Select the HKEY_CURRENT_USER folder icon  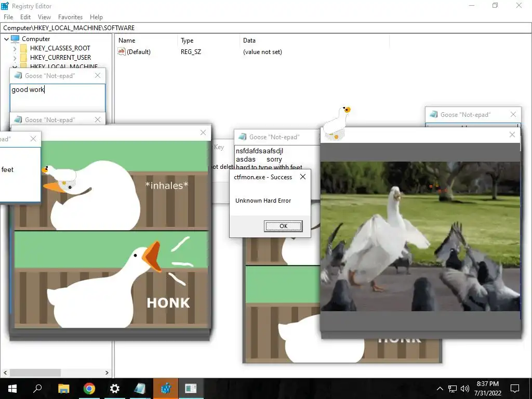(x=23, y=58)
